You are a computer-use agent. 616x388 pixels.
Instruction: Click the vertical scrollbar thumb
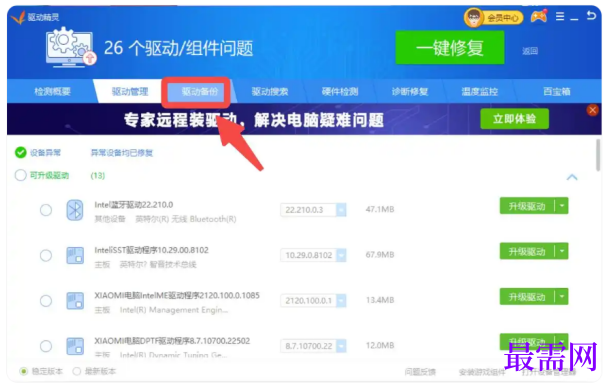click(598, 155)
